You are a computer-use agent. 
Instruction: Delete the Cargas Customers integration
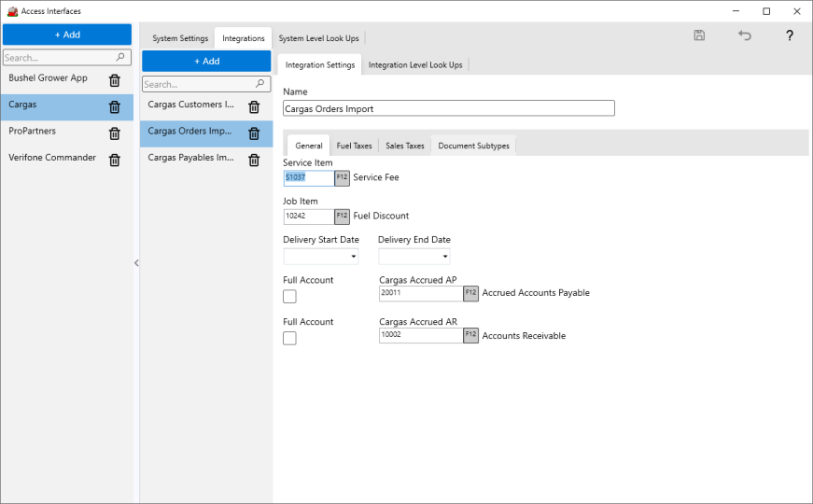pyautogui.click(x=254, y=106)
